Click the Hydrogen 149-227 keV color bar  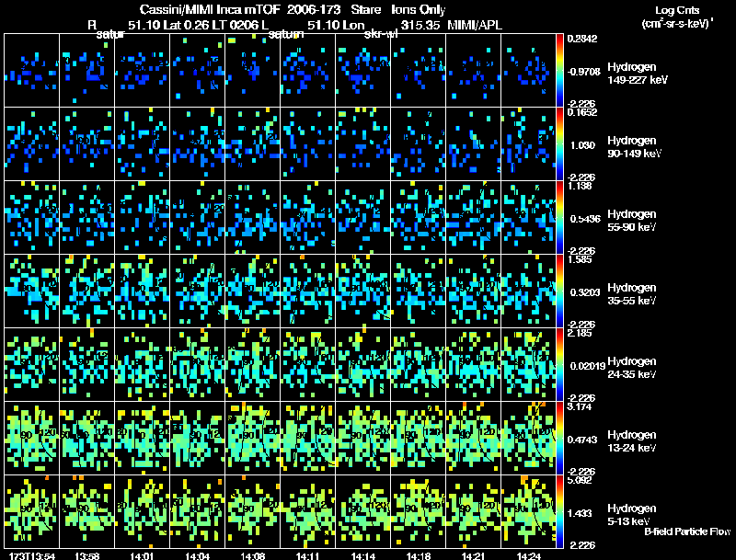click(559, 71)
